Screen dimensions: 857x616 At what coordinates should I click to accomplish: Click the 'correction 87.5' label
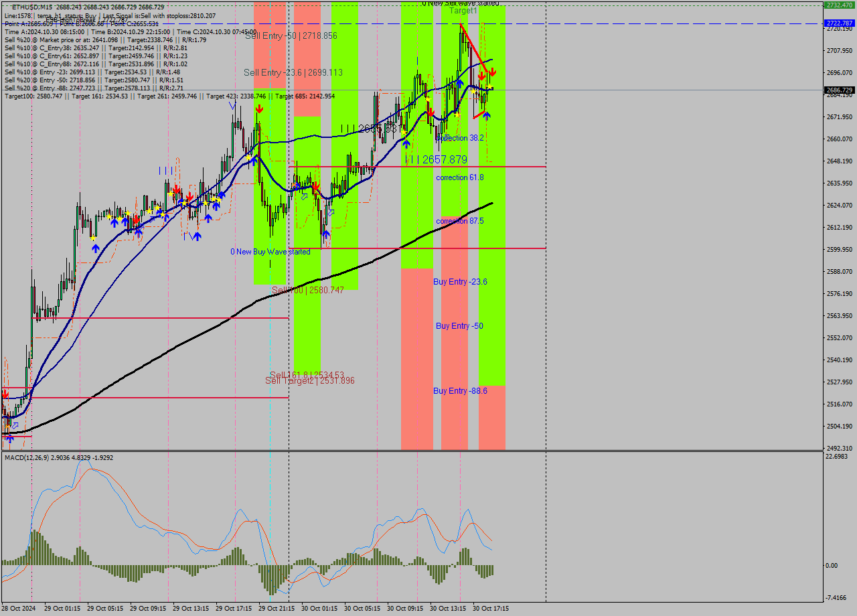459,221
